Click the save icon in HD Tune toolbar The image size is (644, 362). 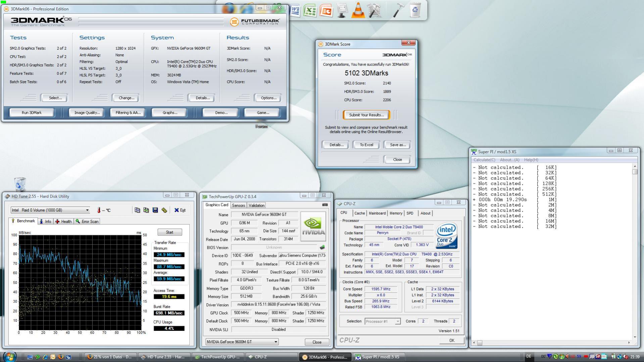155,210
